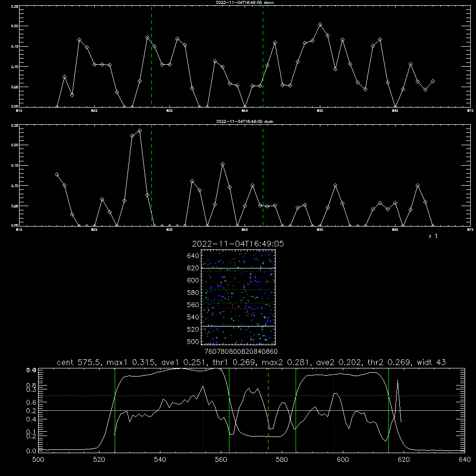Viewport: 476px width, 476px height.
Task: Click the 'widt 43' value
Action: click(x=431, y=362)
